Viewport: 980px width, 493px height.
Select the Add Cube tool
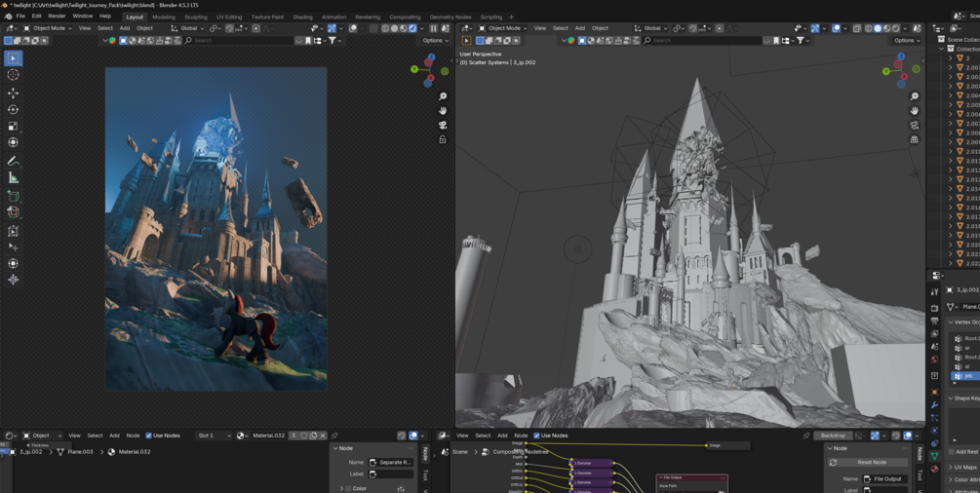pos(13,196)
